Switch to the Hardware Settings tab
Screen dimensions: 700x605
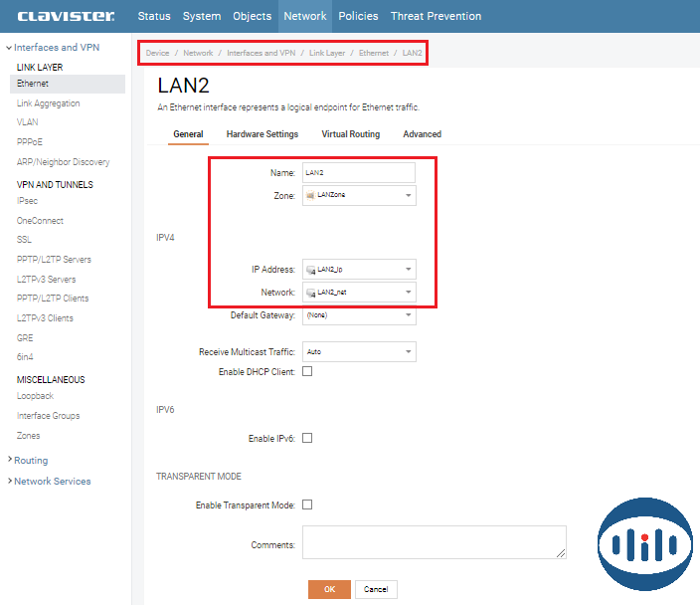pyautogui.click(x=262, y=134)
